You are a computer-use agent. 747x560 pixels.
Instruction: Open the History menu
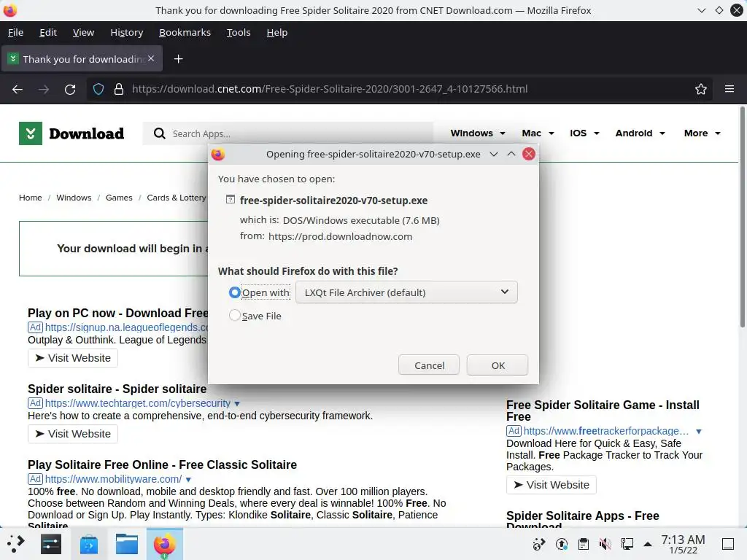(x=127, y=32)
